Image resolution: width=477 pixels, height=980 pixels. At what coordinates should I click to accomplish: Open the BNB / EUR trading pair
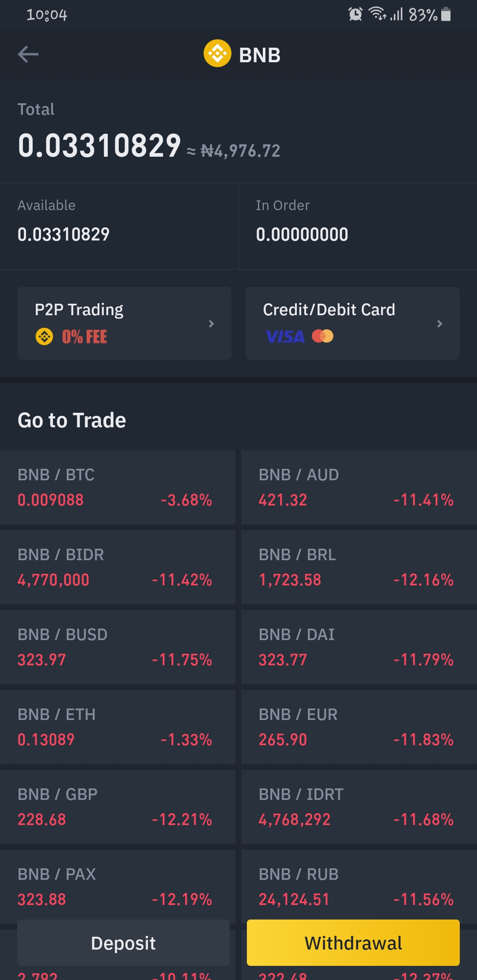click(x=359, y=727)
